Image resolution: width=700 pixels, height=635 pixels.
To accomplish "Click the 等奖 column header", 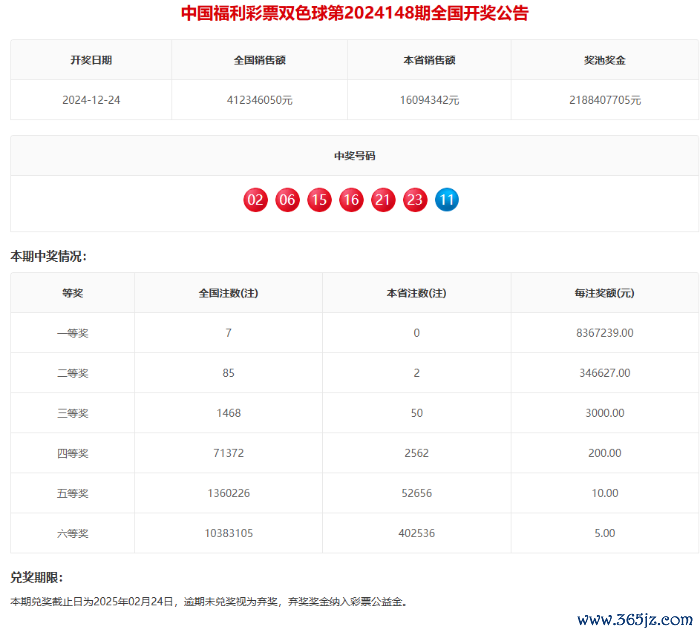I will coord(72,293).
